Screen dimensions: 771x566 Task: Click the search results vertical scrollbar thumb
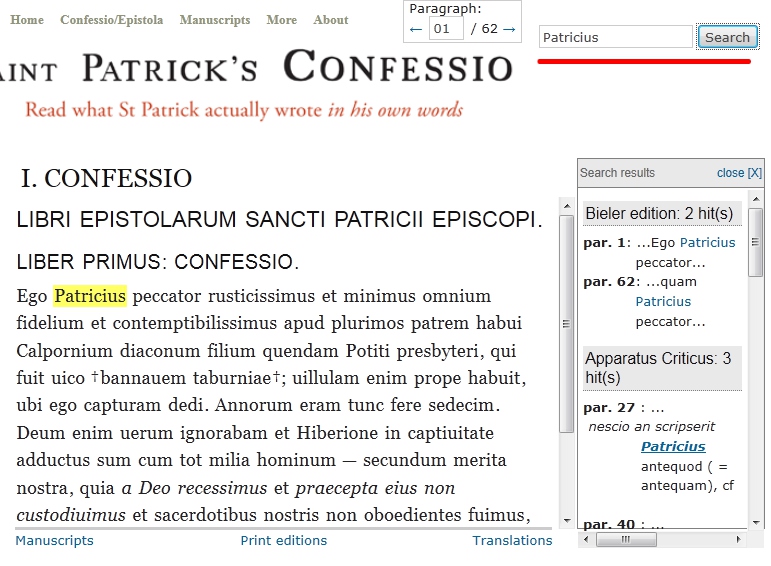pyautogui.click(x=756, y=242)
